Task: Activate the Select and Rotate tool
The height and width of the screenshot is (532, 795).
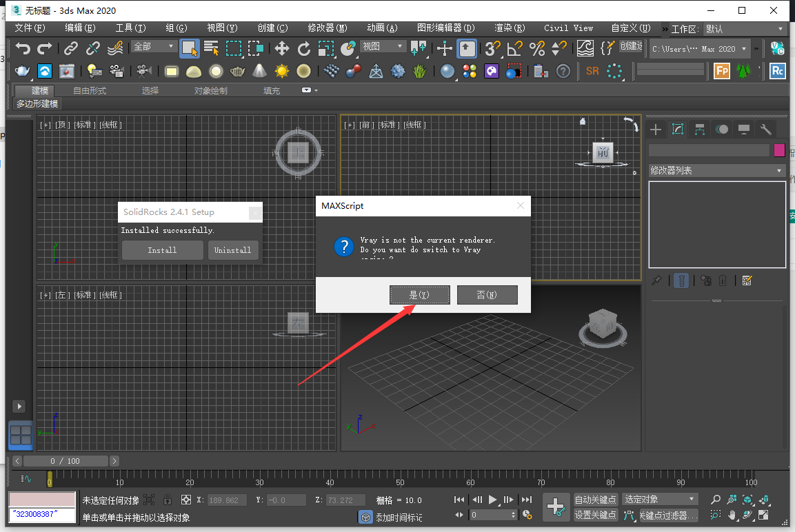Action: [303, 49]
